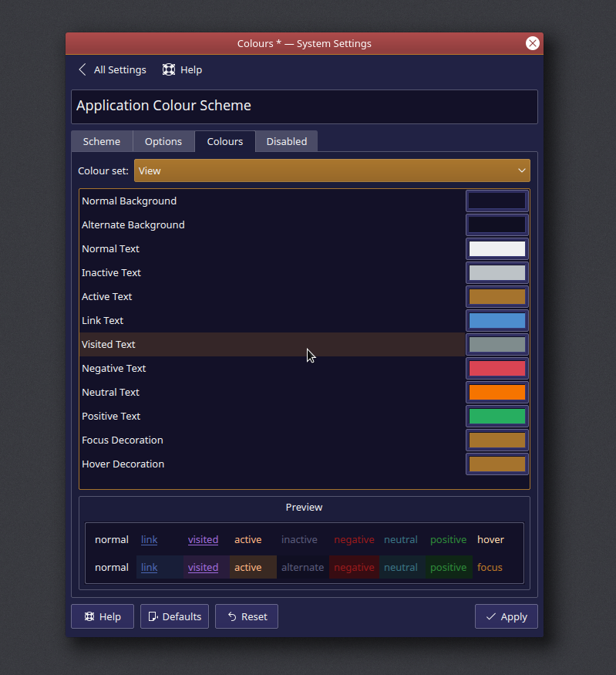The height and width of the screenshot is (675, 616).
Task: Switch to the Options tab
Action: coord(163,142)
